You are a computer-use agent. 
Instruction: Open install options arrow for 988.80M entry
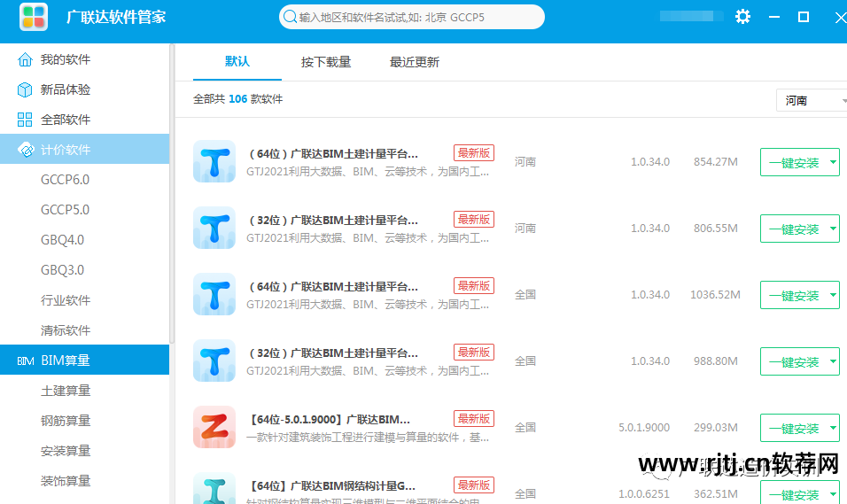coord(833,361)
